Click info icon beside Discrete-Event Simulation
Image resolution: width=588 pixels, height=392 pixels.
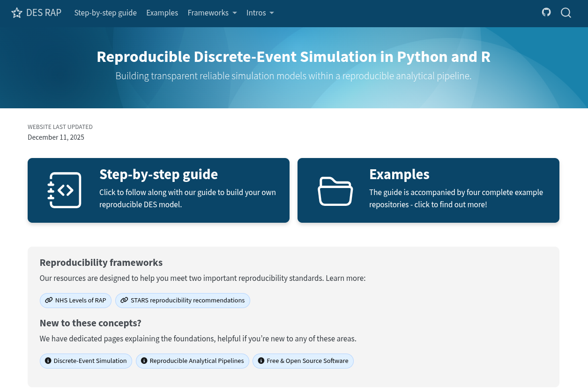coord(48,361)
